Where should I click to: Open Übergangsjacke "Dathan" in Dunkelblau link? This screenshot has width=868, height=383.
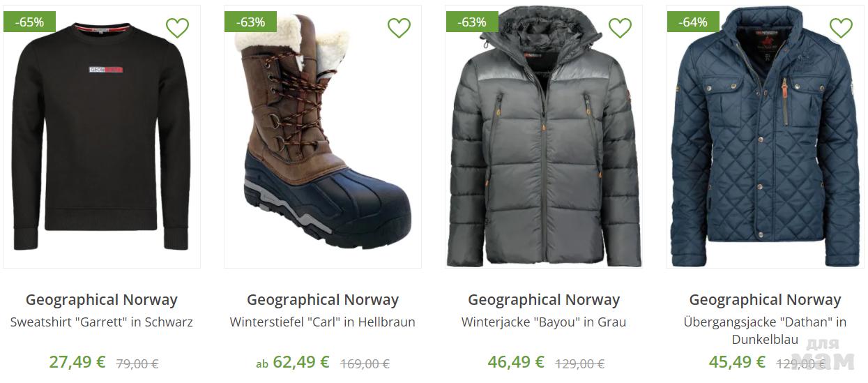tap(765, 330)
